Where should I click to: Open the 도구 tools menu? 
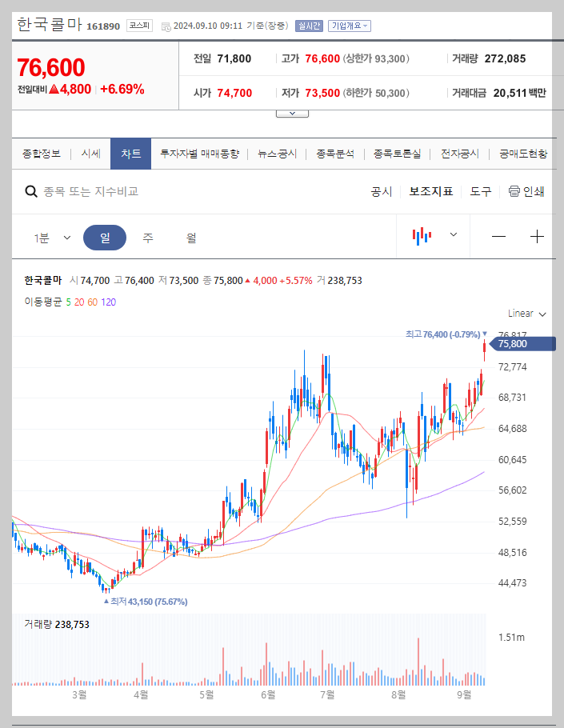click(478, 191)
